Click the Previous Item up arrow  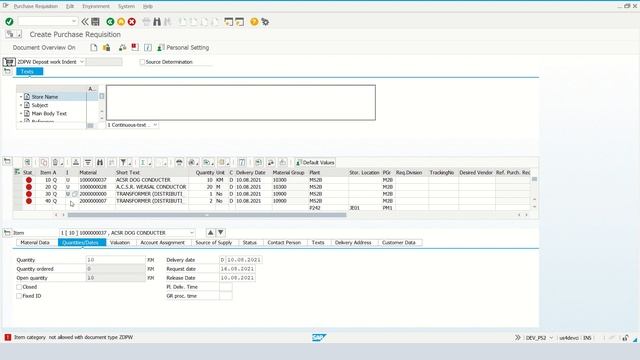[210, 233]
